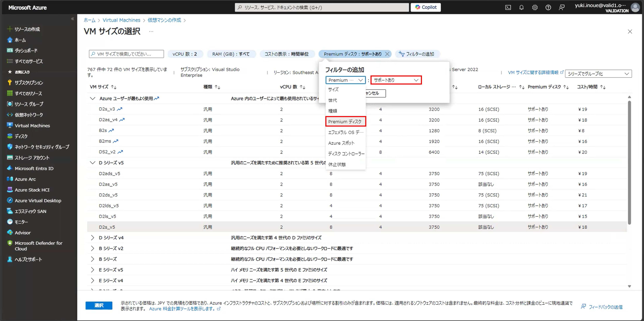The image size is (644, 321).
Task: Open the notifications bell
Action: [x=521, y=7]
